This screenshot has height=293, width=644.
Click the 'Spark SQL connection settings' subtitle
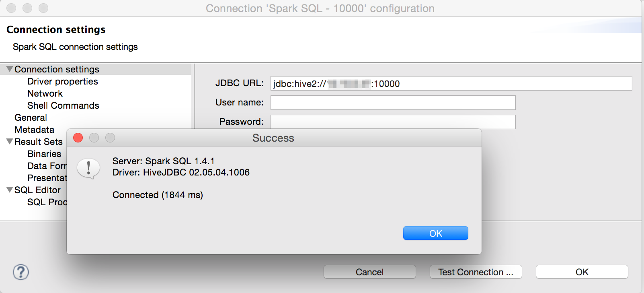point(75,47)
